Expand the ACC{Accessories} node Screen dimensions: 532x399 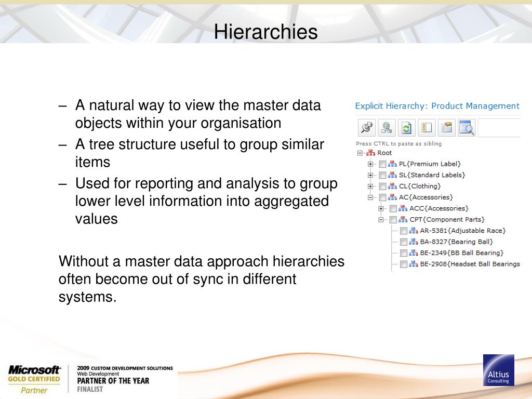point(381,209)
